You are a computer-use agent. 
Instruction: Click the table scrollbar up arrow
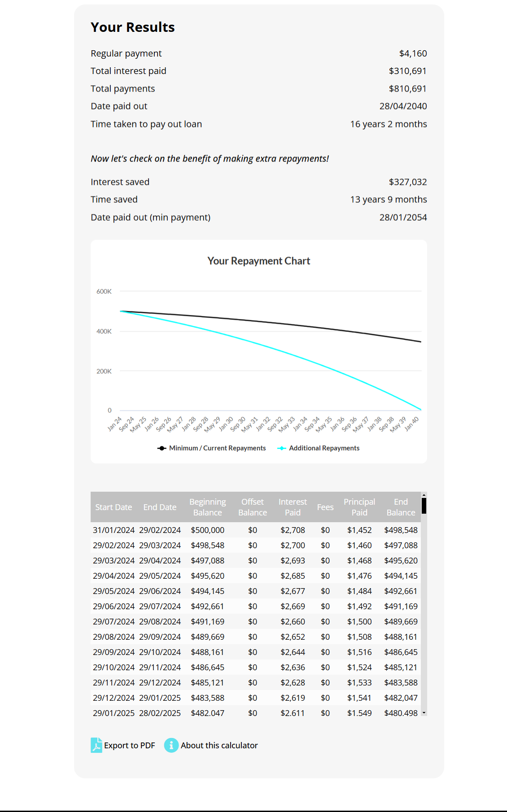click(424, 495)
